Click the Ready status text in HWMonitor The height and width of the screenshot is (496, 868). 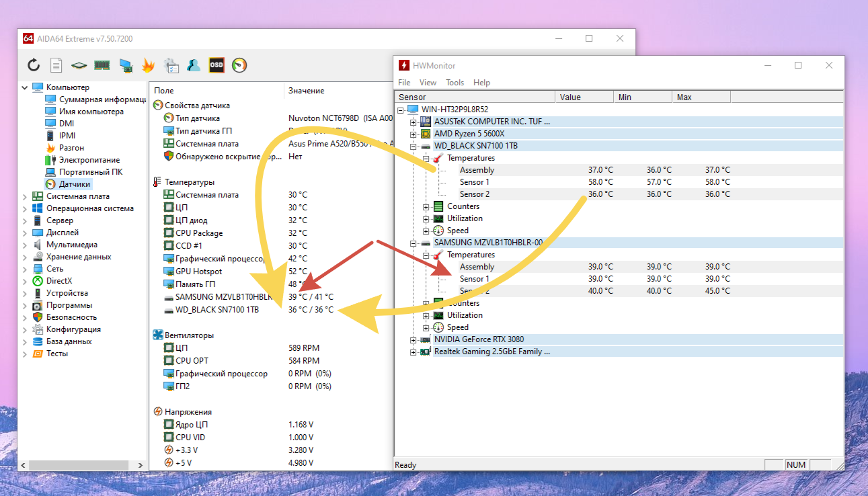(405, 465)
